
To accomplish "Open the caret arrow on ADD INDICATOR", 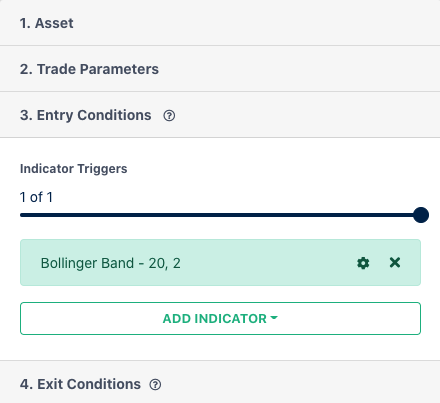I will (x=274, y=318).
